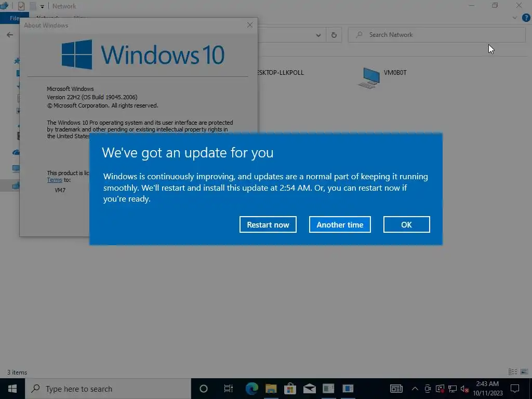The height and width of the screenshot is (399, 532).
Task: Open the Customize Quick Access Toolbar dropdown
Action: [x=42, y=6]
